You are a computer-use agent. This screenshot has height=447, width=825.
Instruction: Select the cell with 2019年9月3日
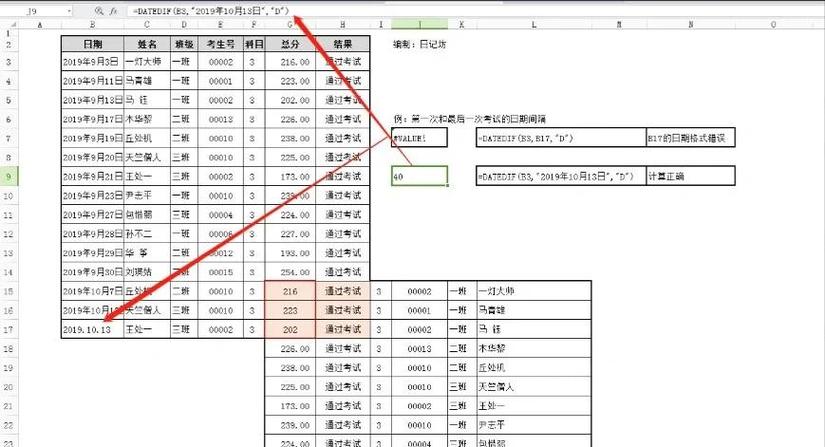[91, 62]
